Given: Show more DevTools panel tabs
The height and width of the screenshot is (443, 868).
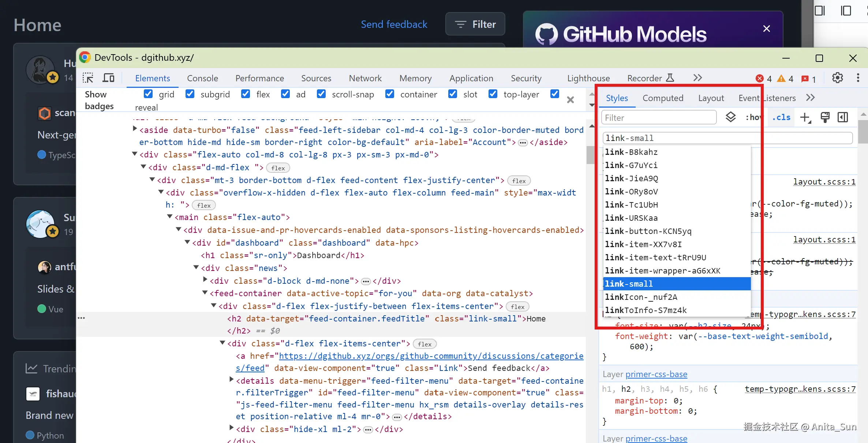Looking at the screenshot, I should coord(697,78).
